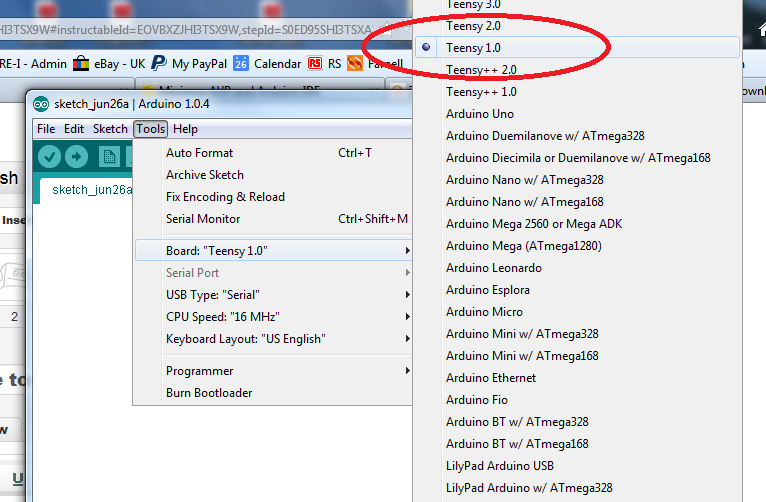Select Arduino Nano w/ ATmega168

point(577,202)
